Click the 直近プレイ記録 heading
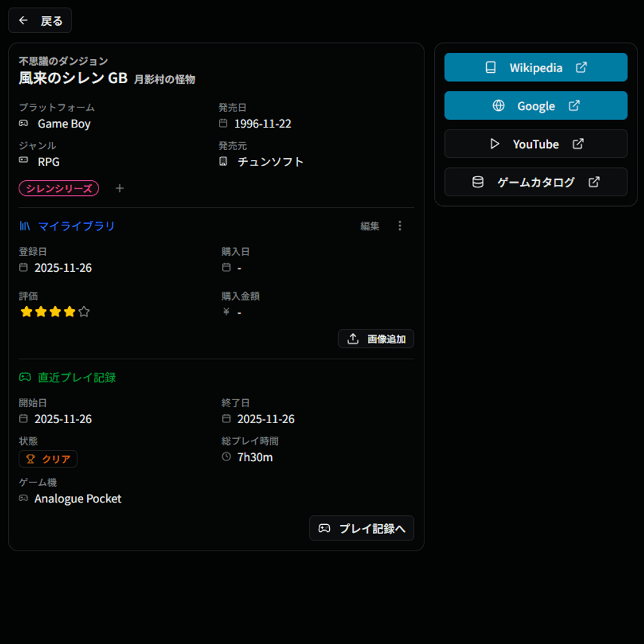The image size is (644, 644). coord(77,377)
